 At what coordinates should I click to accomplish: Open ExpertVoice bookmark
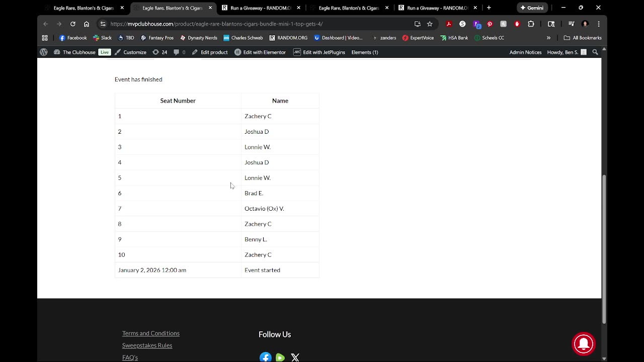[418, 38]
